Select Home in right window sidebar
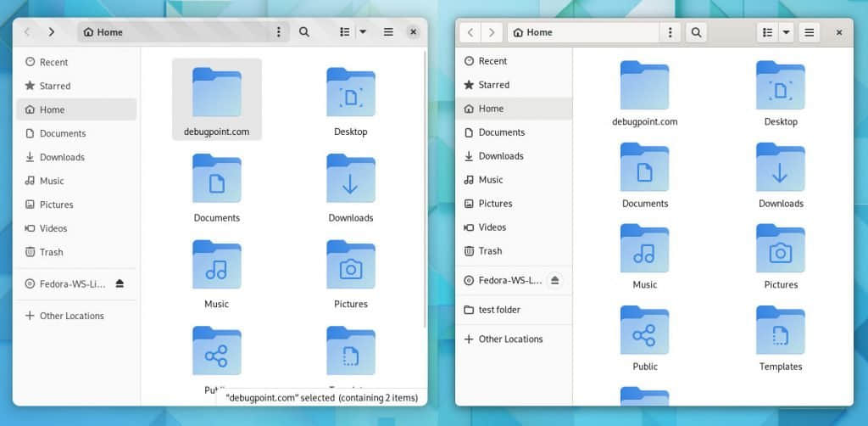Viewport: 868px width, 426px height. click(x=514, y=109)
